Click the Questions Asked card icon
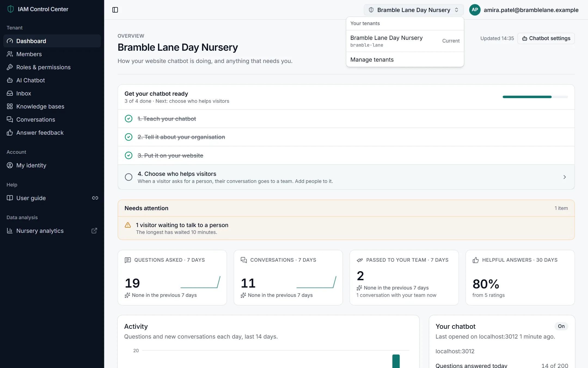This screenshot has width=588, height=368. (x=128, y=260)
